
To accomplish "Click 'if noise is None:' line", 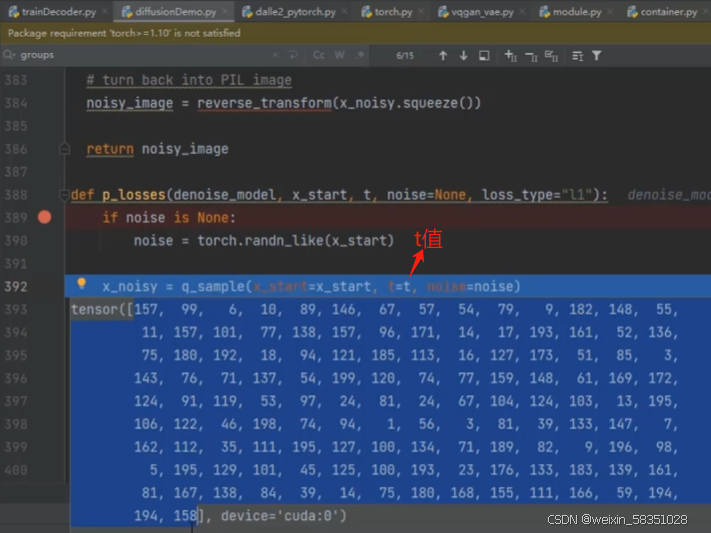I will [x=169, y=218].
